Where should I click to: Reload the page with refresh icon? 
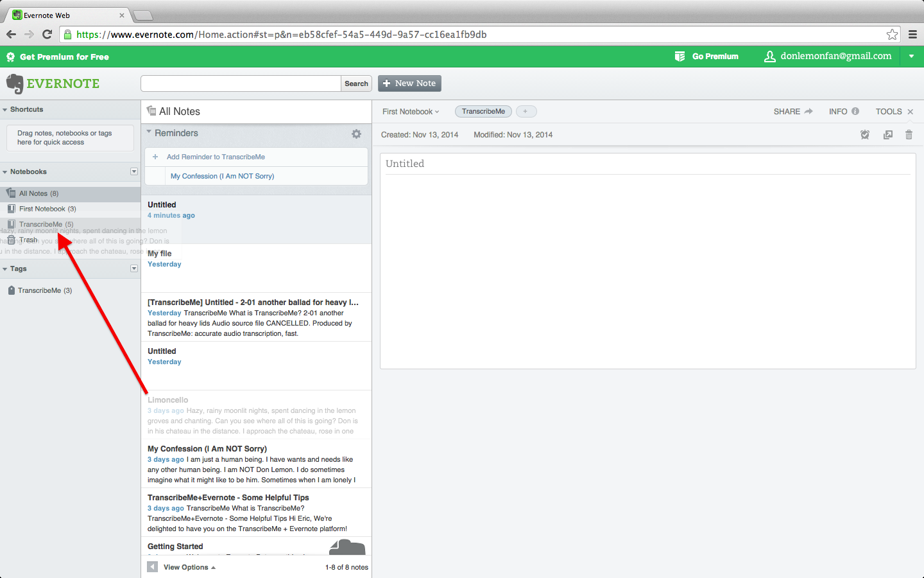pyautogui.click(x=47, y=35)
